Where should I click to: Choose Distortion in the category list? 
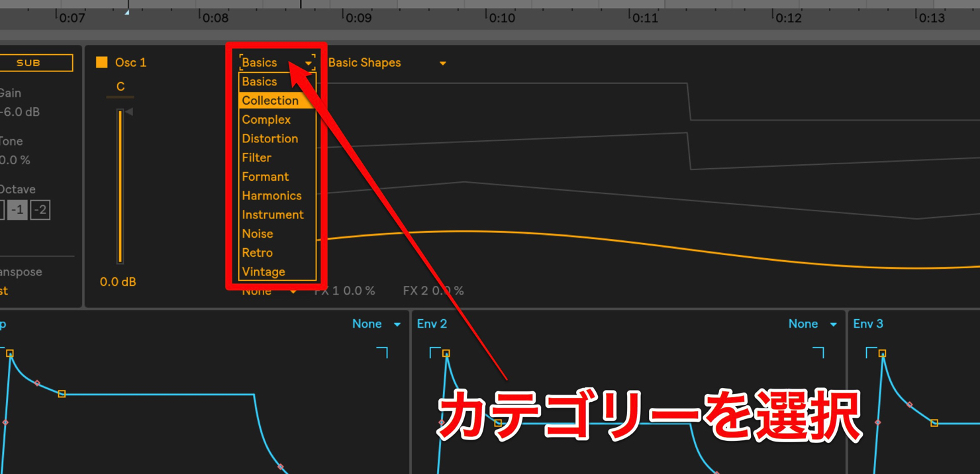[277, 139]
